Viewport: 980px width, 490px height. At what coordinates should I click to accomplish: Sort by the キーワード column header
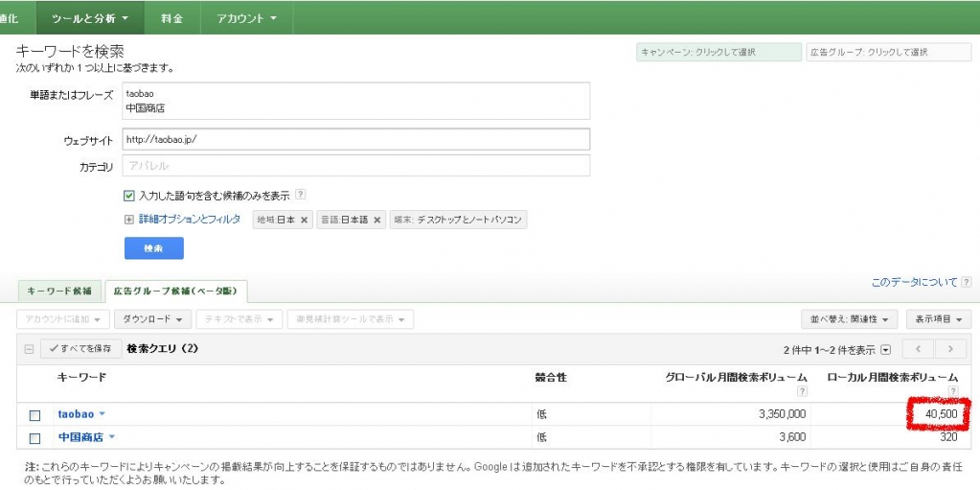(x=81, y=378)
